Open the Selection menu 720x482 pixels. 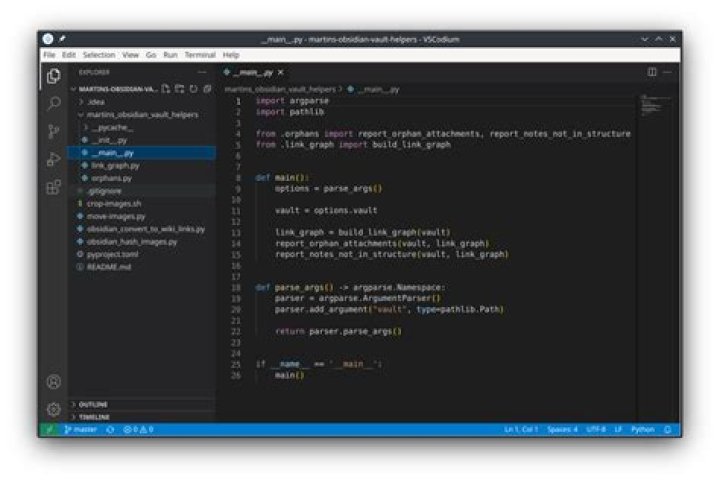click(99, 55)
